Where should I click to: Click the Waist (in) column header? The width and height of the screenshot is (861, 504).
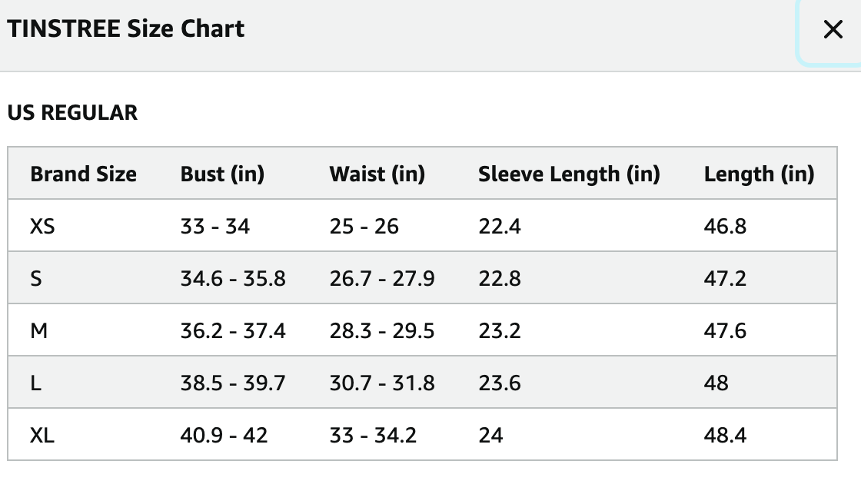click(377, 174)
